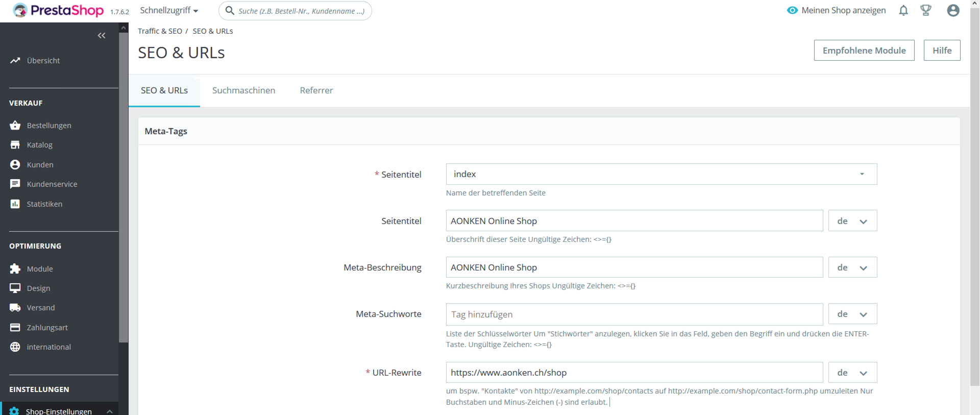Click the Module puzzle icon

pos(15,268)
